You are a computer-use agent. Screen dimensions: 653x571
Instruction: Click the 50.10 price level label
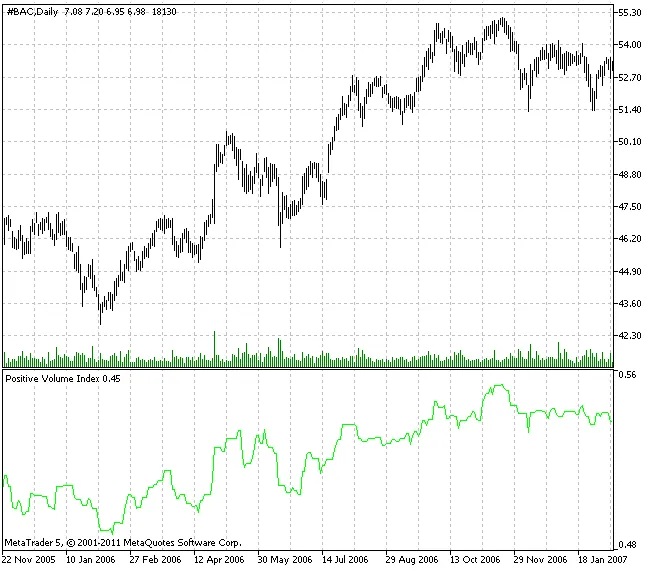pos(631,142)
